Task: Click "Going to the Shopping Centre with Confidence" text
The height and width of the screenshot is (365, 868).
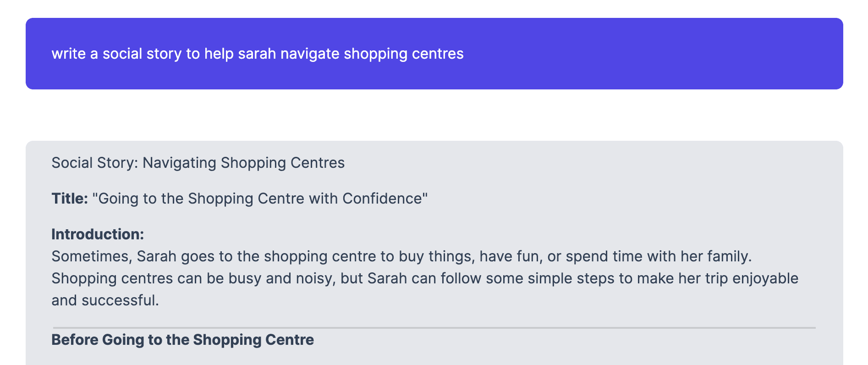Action: (x=260, y=199)
